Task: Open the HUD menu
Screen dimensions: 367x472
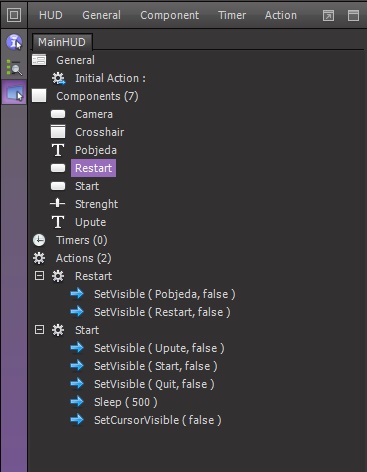Action: pos(51,15)
